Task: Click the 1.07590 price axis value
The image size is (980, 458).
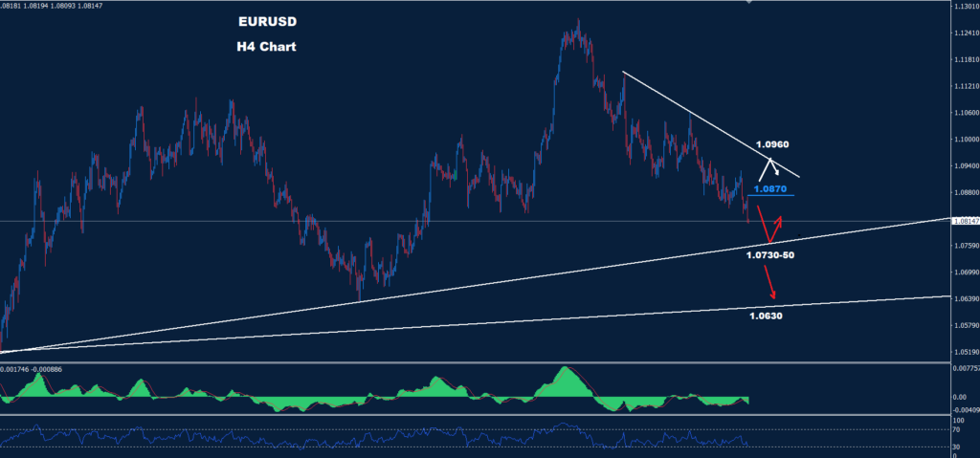Action: (967, 246)
